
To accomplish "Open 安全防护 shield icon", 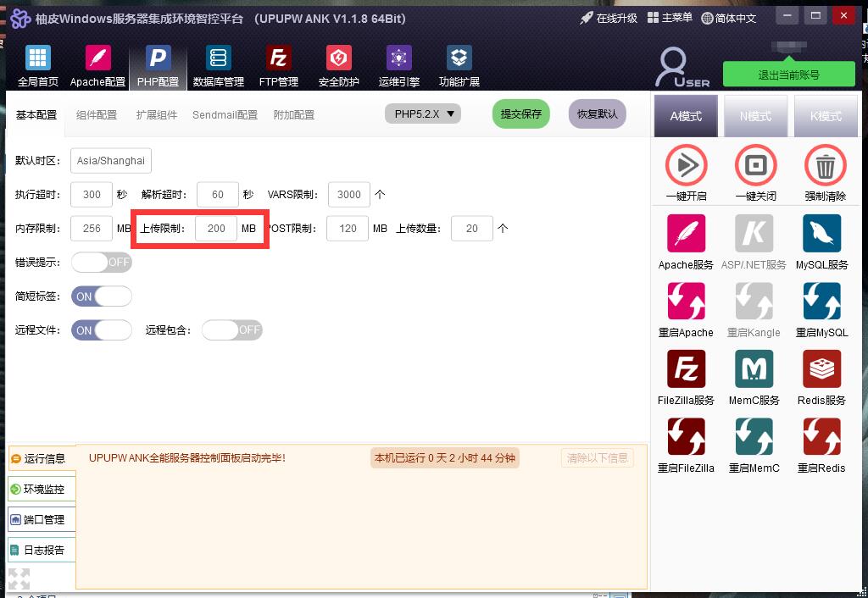I will click(339, 58).
